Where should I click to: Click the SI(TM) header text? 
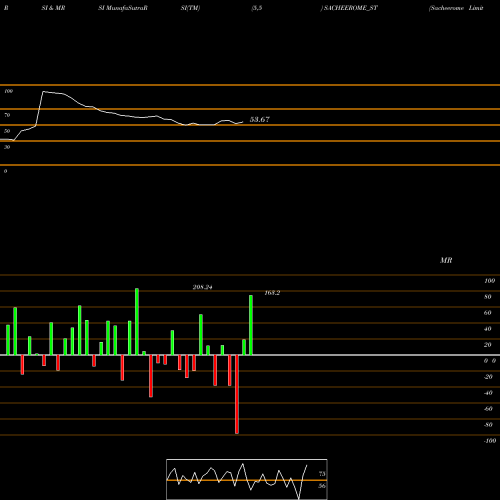coord(190,8)
